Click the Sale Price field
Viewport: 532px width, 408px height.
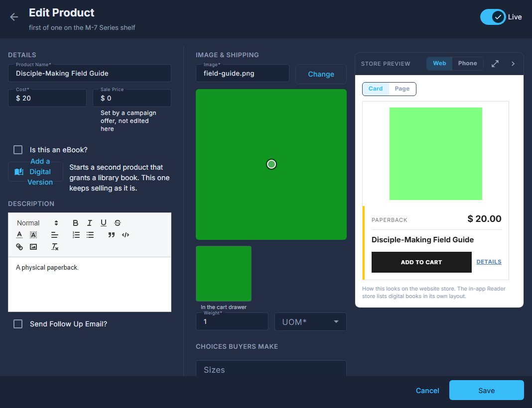(132, 98)
